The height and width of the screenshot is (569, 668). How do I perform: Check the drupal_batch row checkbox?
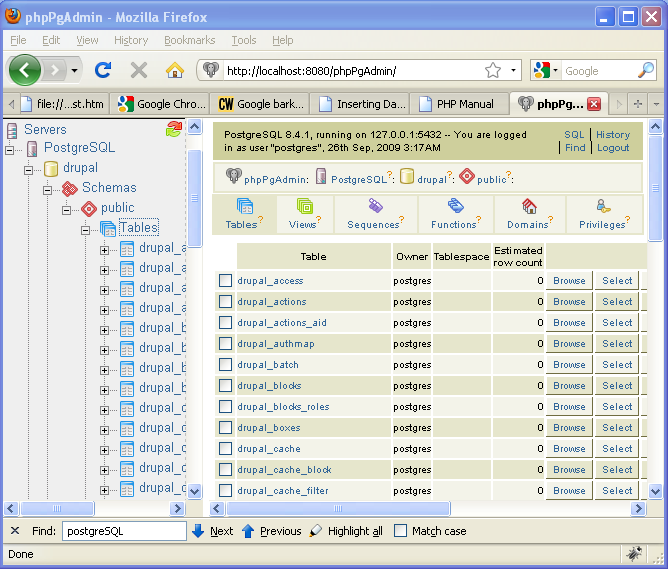click(x=225, y=365)
